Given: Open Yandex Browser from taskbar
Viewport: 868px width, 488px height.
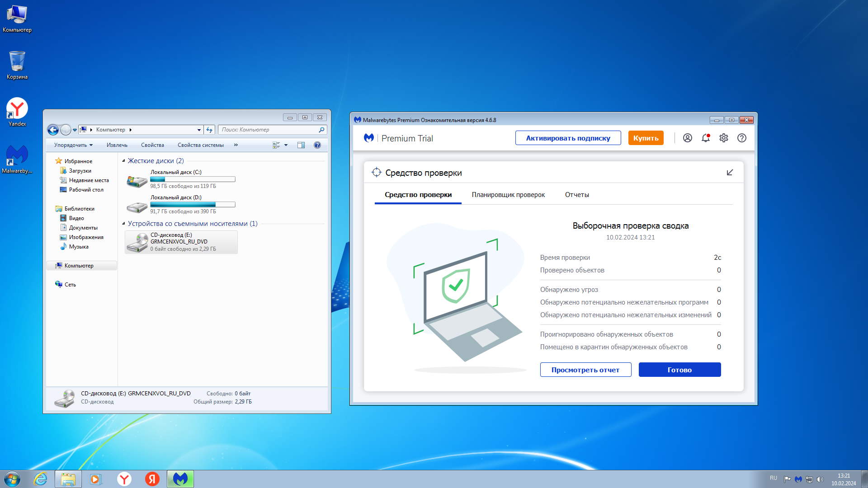Looking at the screenshot, I should coord(124,479).
